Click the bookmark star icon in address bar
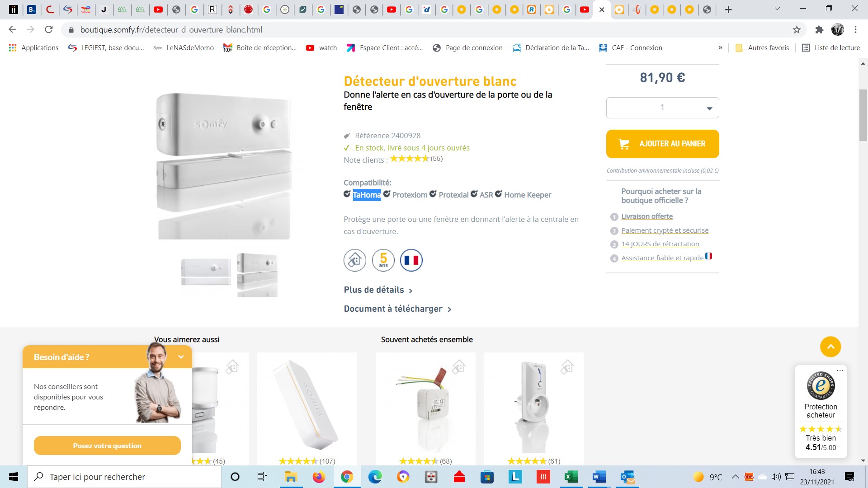Image resolution: width=868 pixels, height=488 pixels. pos(797,30)
